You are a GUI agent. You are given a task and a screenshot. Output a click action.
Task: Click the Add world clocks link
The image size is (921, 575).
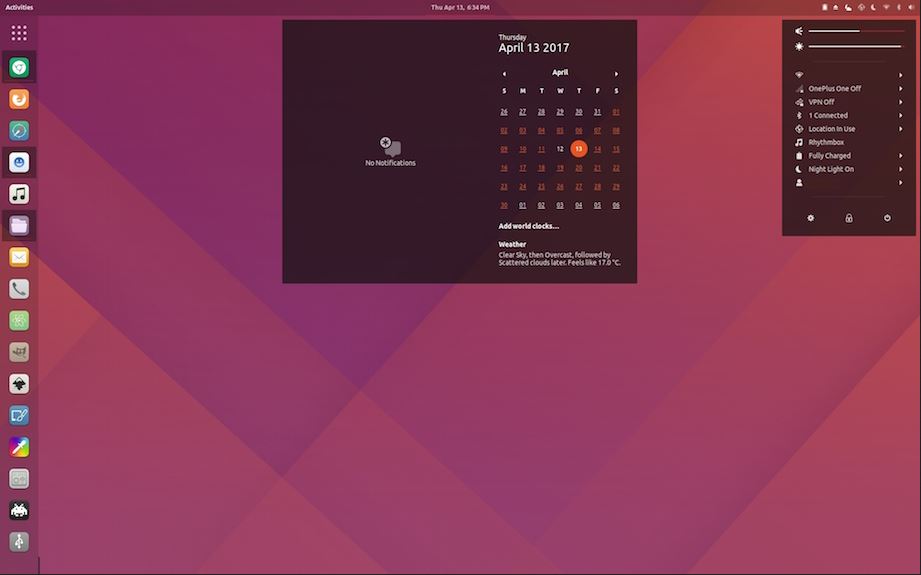click(x=529, y=226)
